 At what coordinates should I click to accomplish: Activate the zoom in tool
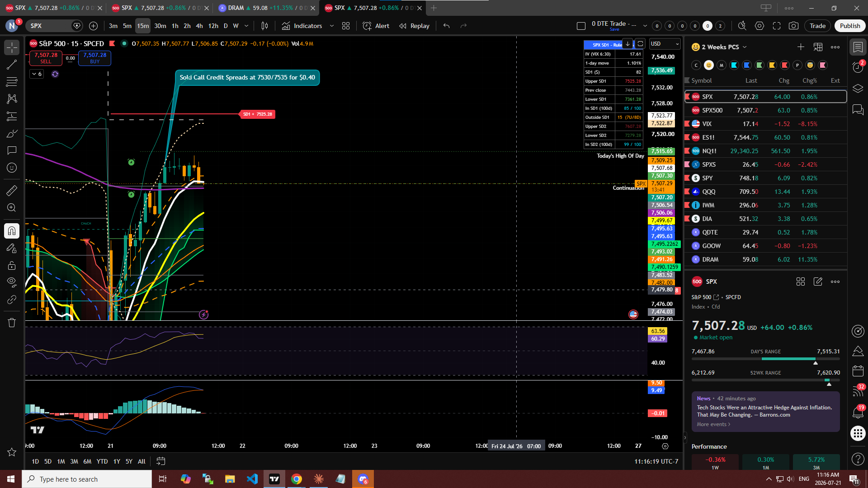click(x=12, y=208)
